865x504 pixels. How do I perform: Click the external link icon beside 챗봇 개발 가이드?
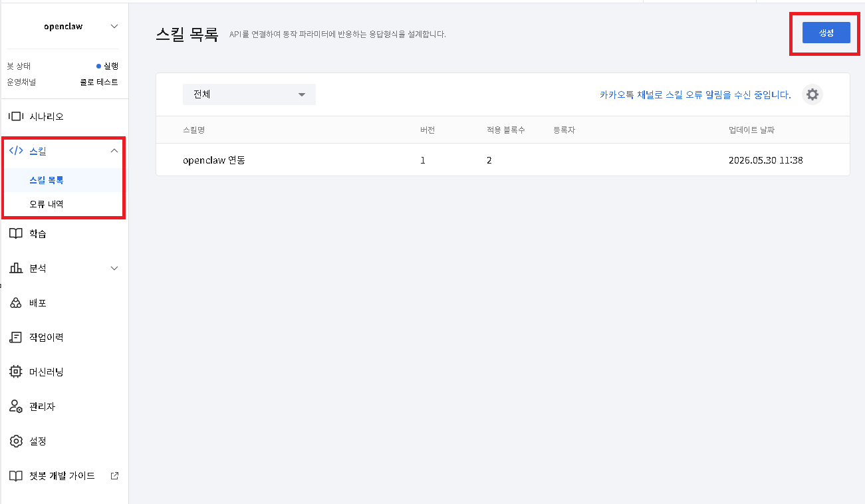(114, 476)
